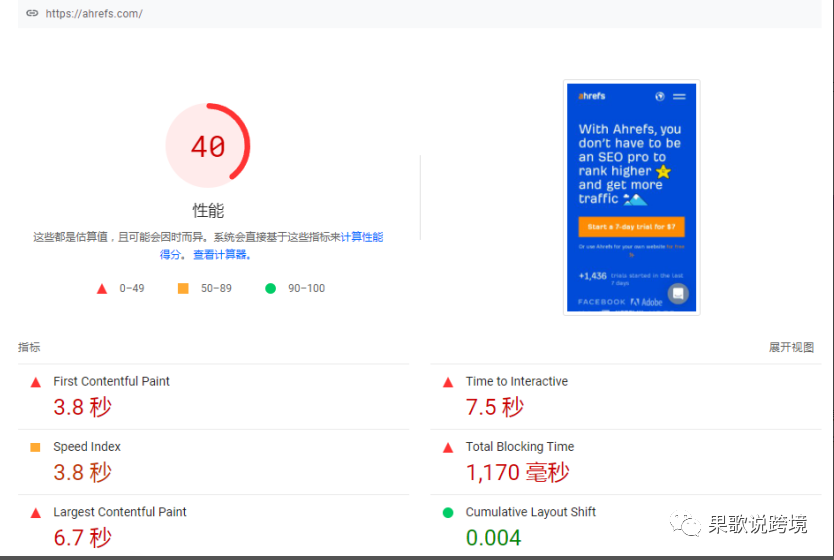Click the 90–100 legend label
This screenshot has height=560, width=834.
click(x=306, y=288)
